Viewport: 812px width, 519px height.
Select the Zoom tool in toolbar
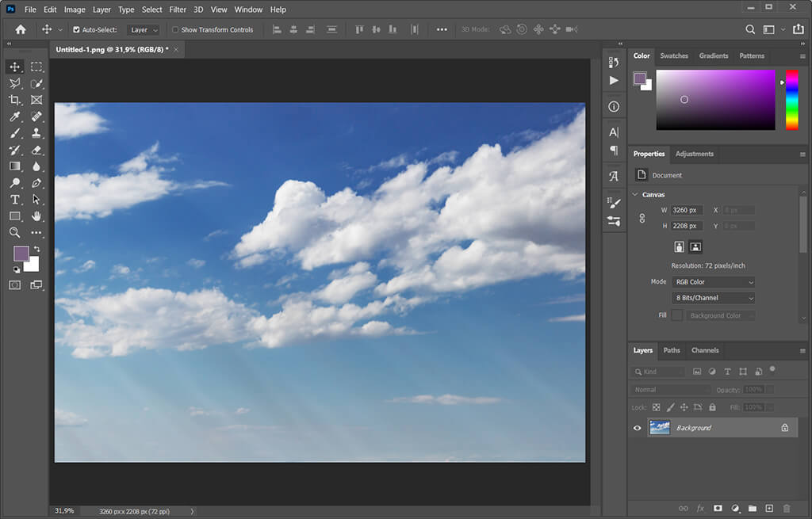click(x=14, y=233)
